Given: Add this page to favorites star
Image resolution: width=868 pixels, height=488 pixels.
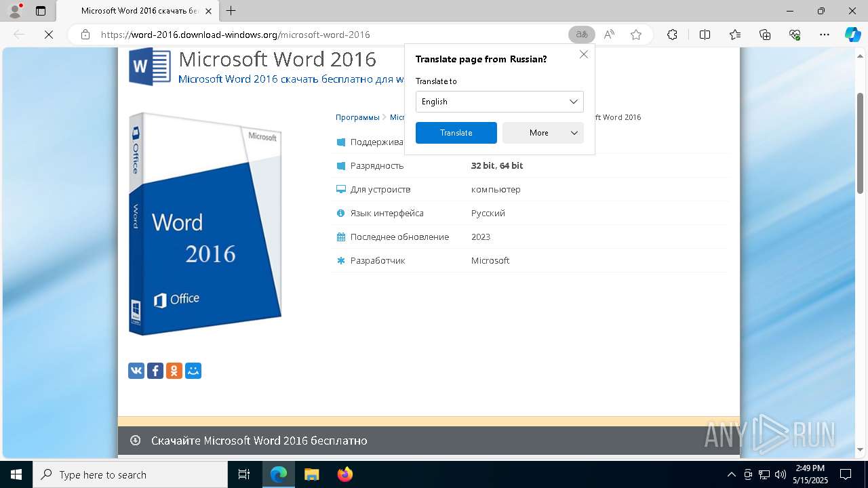Looking at the screenshot, I should (x=636, y=35).
